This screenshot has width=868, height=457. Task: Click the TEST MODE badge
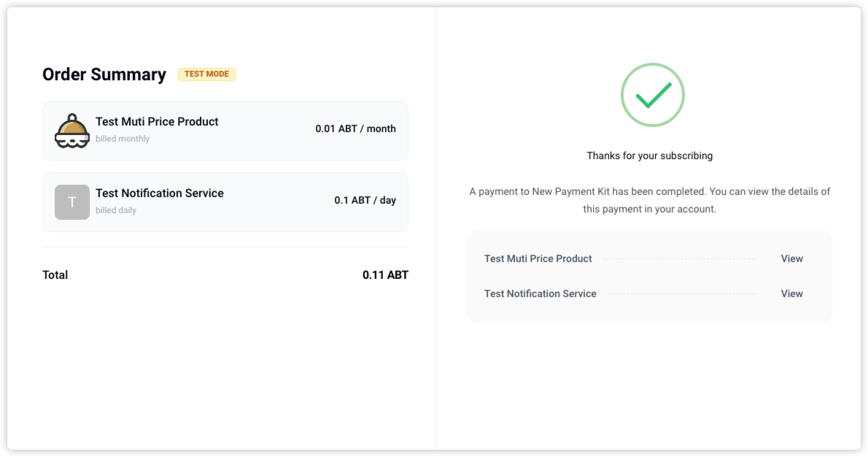pyautogui.click(x=206, y=74)
